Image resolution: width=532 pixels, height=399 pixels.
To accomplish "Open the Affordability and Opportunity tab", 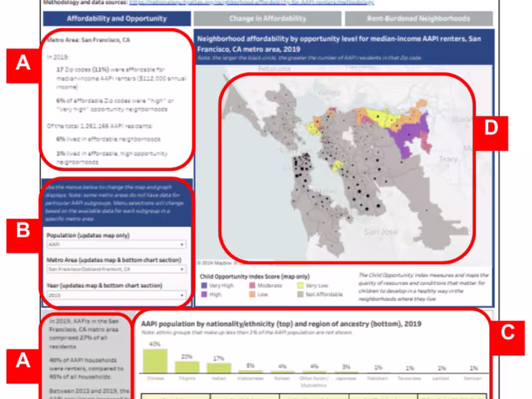I will pyautogui.click(x=117, y=18).
